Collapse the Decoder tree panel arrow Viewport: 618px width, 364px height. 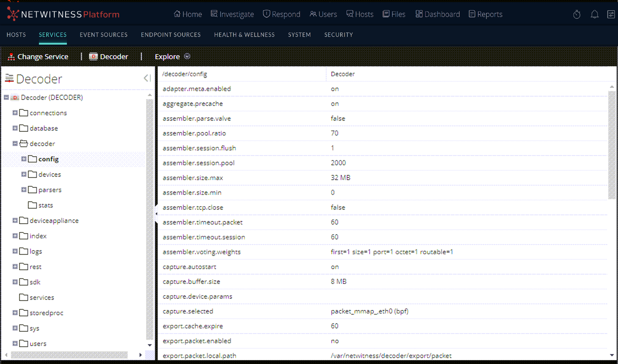147,78
